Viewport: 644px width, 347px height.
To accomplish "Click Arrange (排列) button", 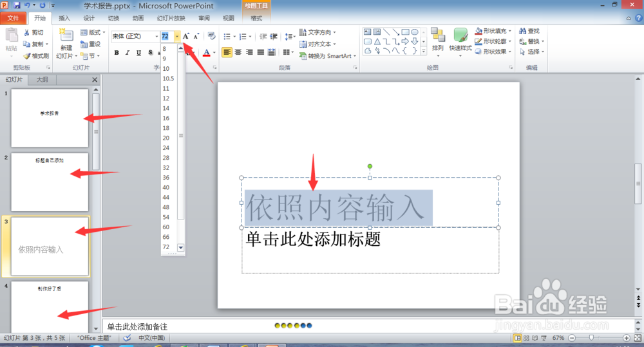I will pyautogui.click(x=438, y=42).
